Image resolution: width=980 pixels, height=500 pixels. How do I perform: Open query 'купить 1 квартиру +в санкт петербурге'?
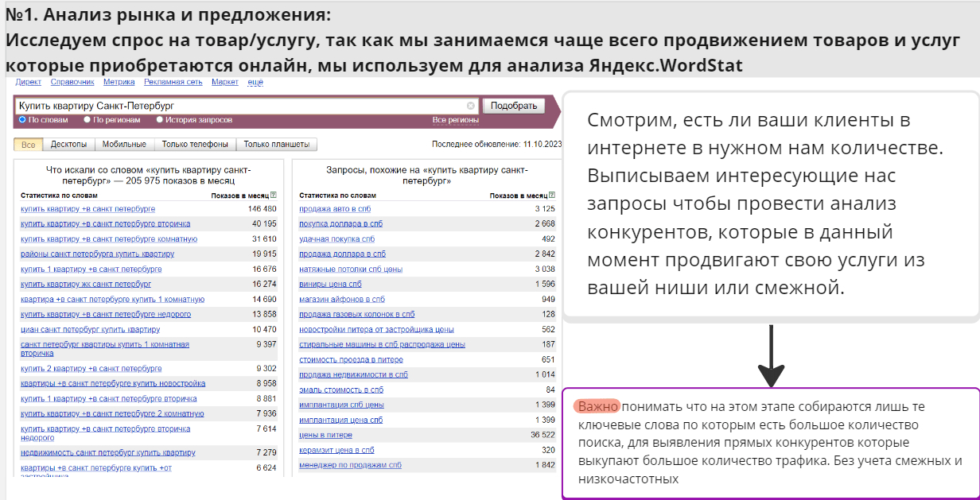pyautogui.click(x=91, y=269)
